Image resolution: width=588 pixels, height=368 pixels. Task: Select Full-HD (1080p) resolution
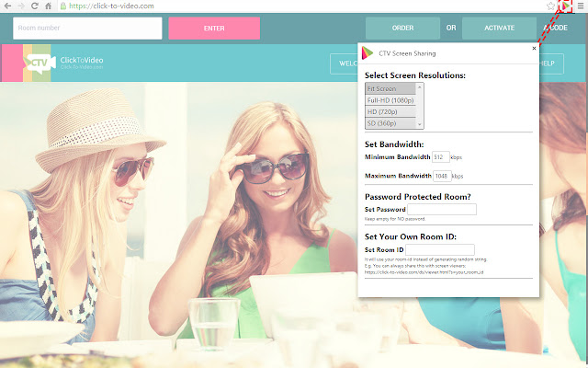[390, 100]
